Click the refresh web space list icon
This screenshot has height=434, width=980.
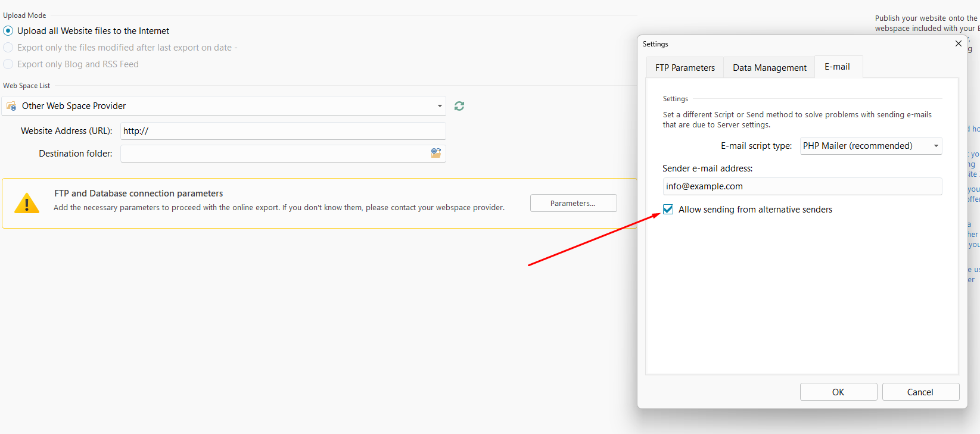[459, 106]
